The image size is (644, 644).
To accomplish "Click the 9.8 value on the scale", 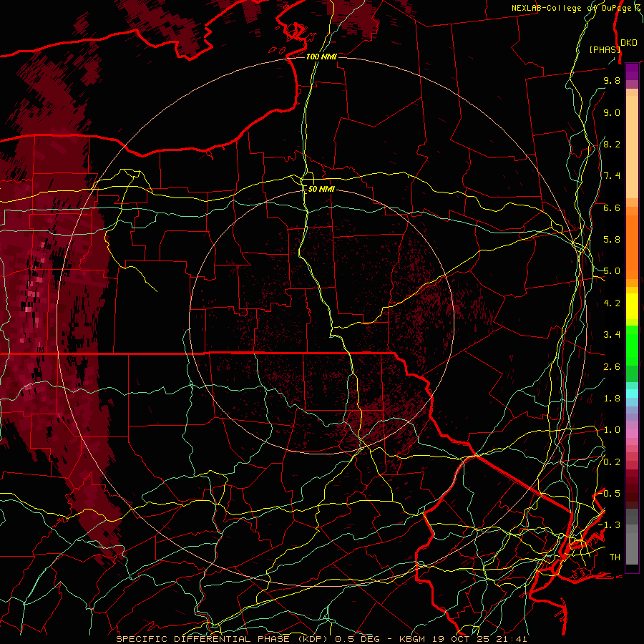I will 612,80.
